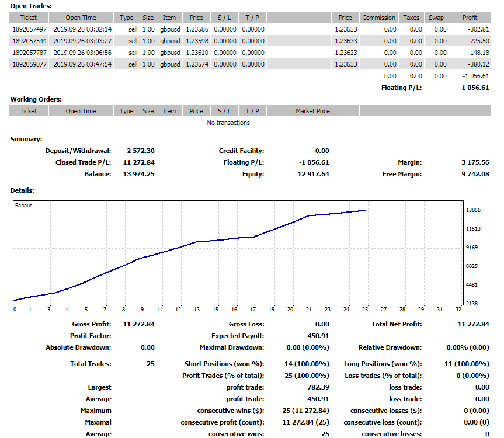Click ticket number 1892057497
The image size is (504, 438).
point(29,29)
